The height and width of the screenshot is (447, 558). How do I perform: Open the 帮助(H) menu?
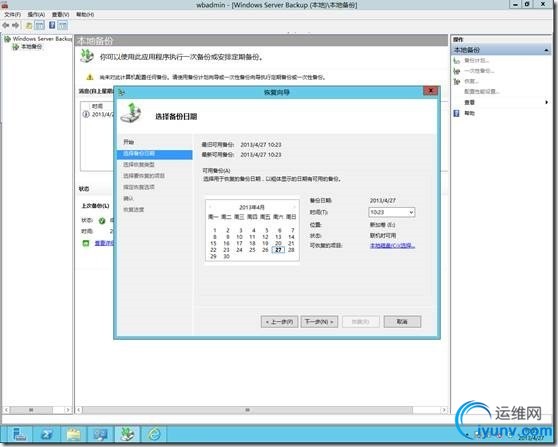coord(85,15)
